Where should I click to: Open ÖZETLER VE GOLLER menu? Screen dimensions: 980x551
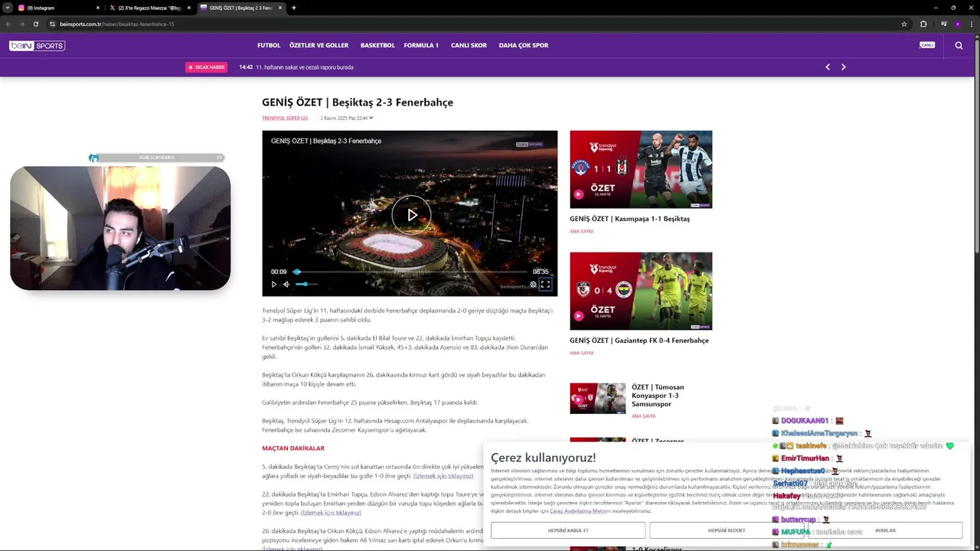click(318, 46)
